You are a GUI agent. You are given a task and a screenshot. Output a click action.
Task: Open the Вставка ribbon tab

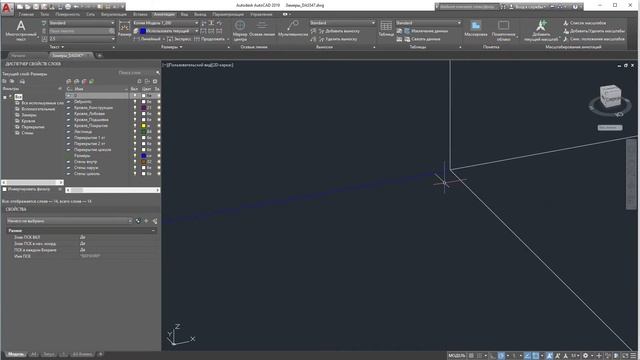pos(140,14)
